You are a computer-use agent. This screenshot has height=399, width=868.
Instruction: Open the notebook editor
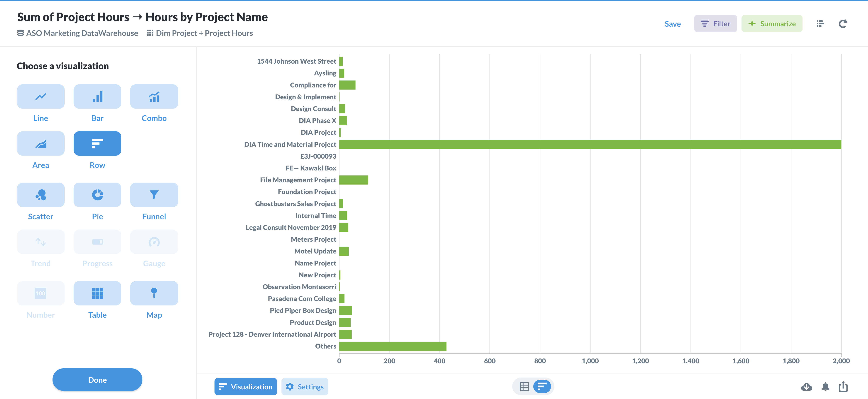click(x=820, y=23)
